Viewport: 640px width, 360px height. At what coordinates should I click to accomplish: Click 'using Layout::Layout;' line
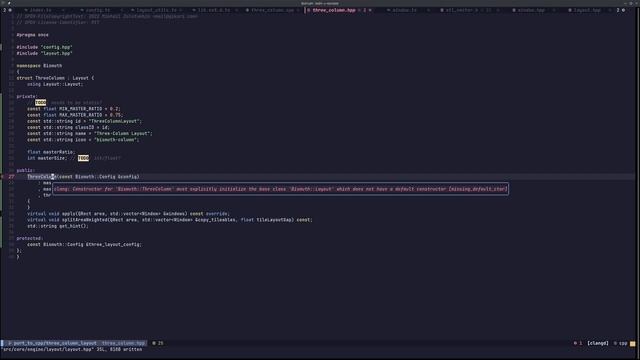tap(55, 84)
